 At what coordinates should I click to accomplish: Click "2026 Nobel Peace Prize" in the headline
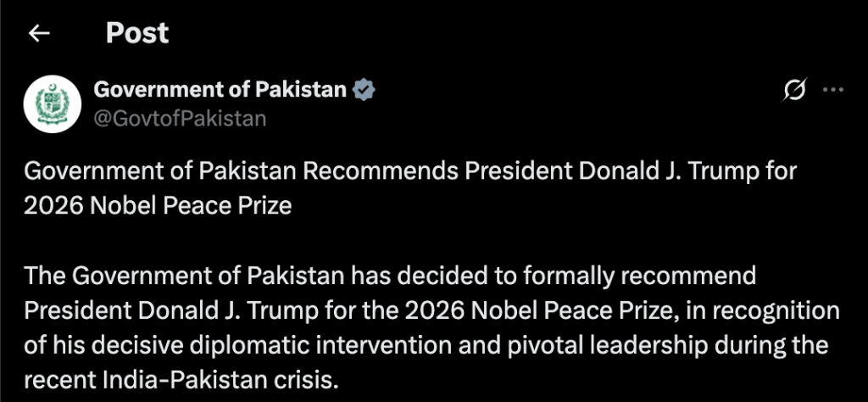pos(159,206)
